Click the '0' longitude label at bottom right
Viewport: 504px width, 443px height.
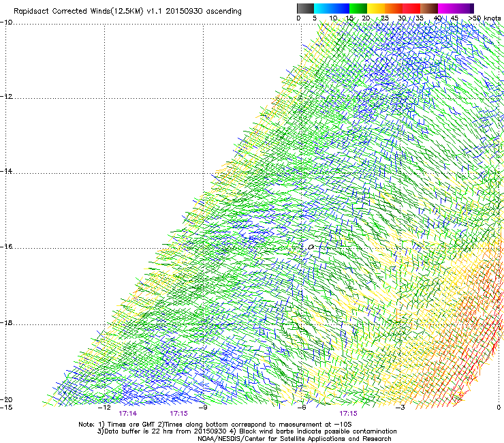499,408
